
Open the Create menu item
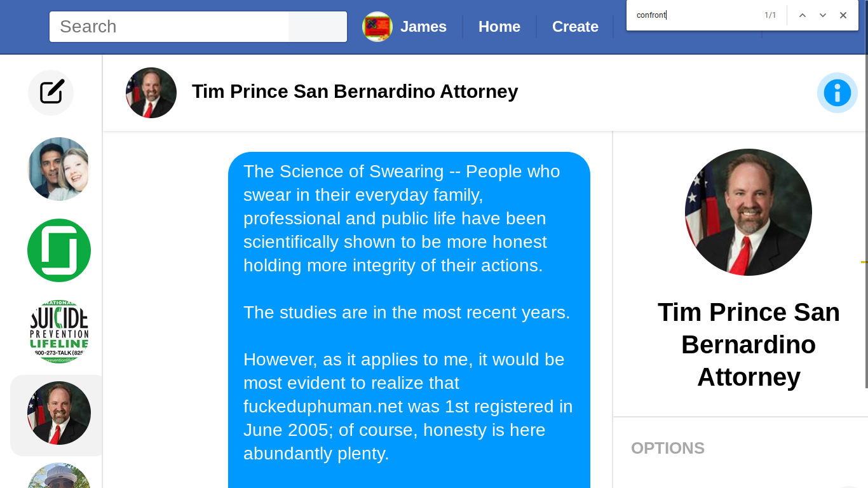click(575, 27)
